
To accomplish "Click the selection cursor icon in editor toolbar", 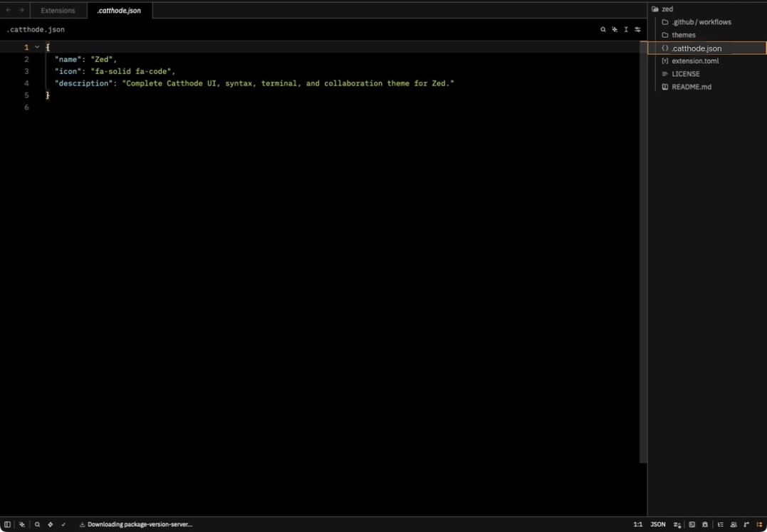I will pyautogui.click(x=625, y=29).
